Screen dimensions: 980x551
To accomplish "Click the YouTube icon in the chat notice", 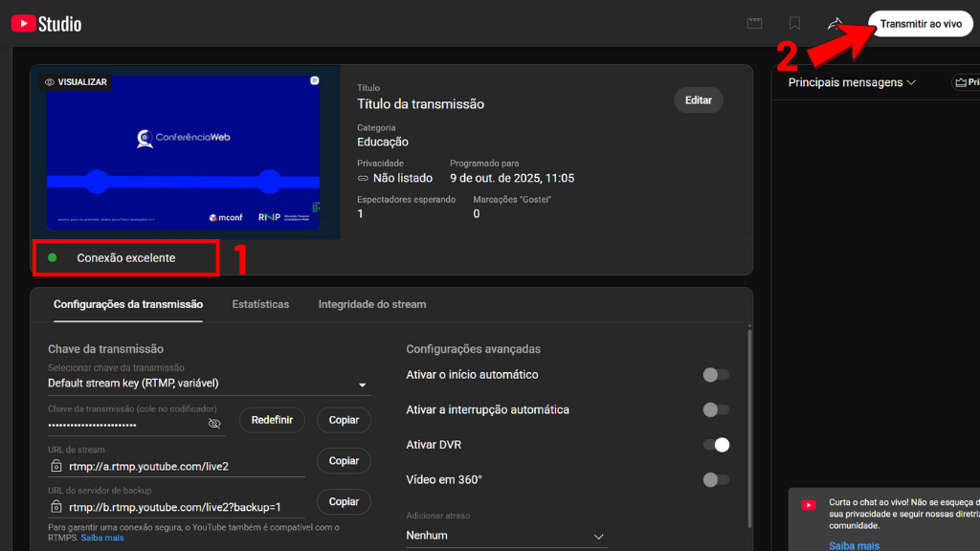I will point(809,505).
